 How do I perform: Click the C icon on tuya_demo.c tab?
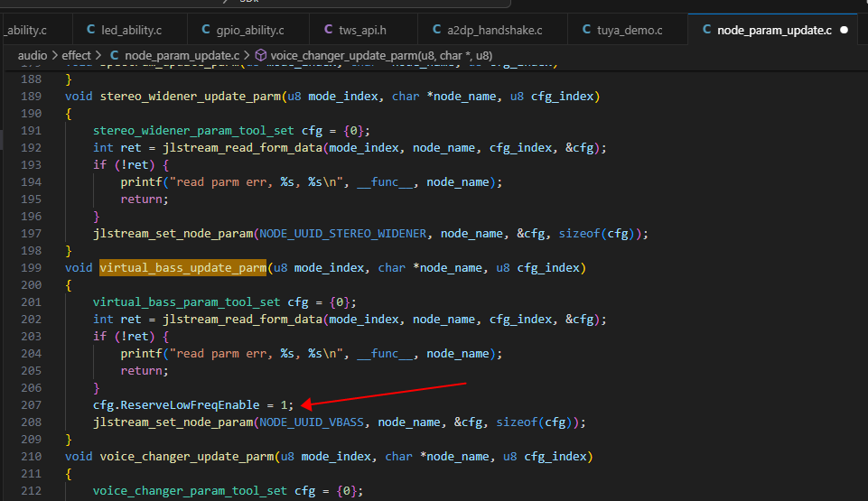click(587, 29)
